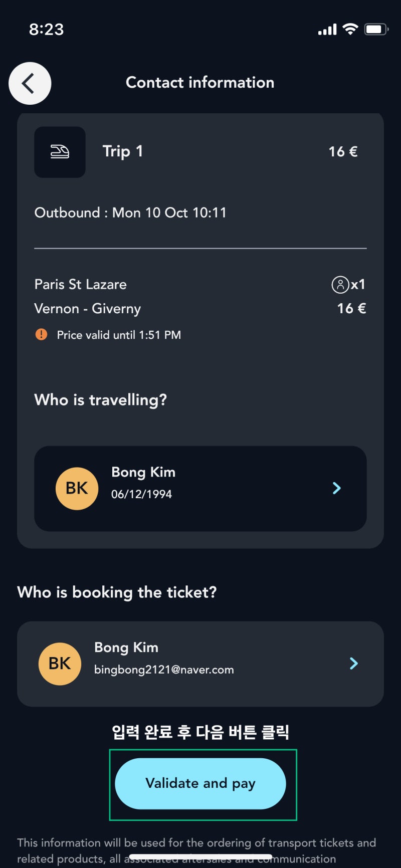Tap the Wi-Fi status icon

(350, 29)
